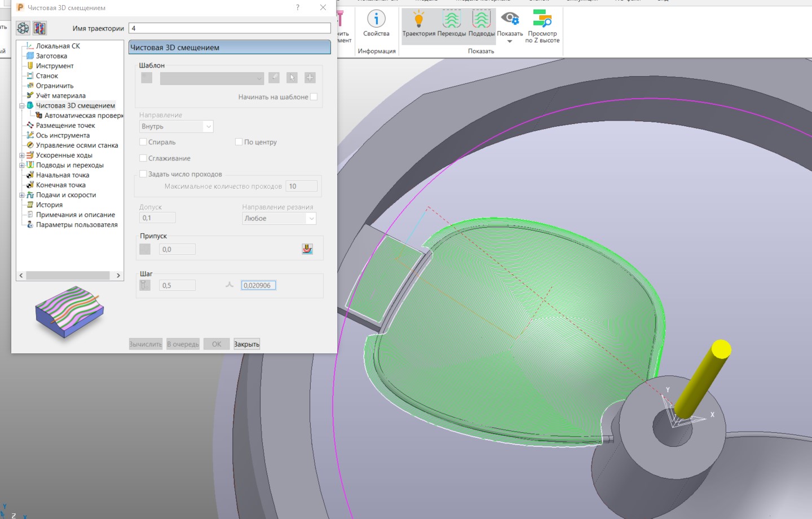Click the cusp height icon before 0,020906

230,285
